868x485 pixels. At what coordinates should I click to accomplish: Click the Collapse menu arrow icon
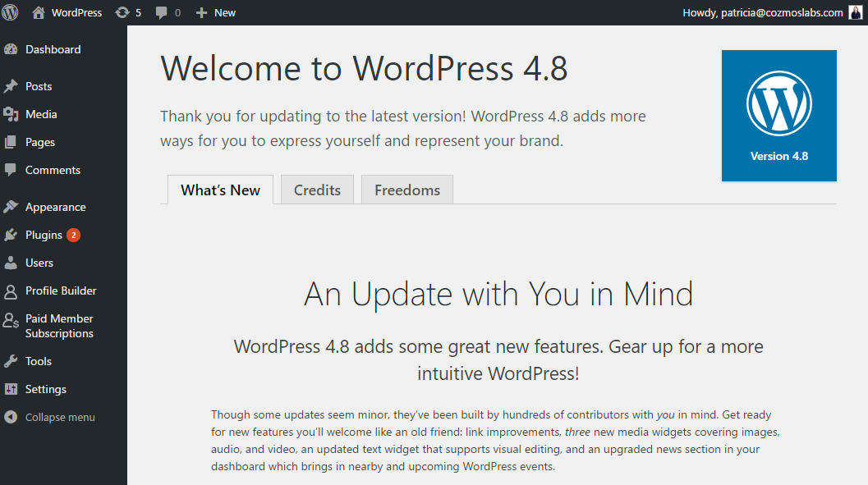(11, 417)
